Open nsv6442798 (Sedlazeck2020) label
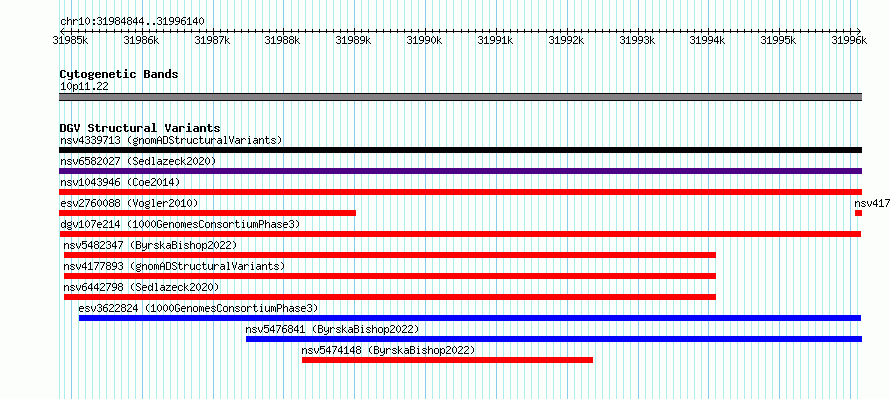Screen dimensions: 890x399 141,287
